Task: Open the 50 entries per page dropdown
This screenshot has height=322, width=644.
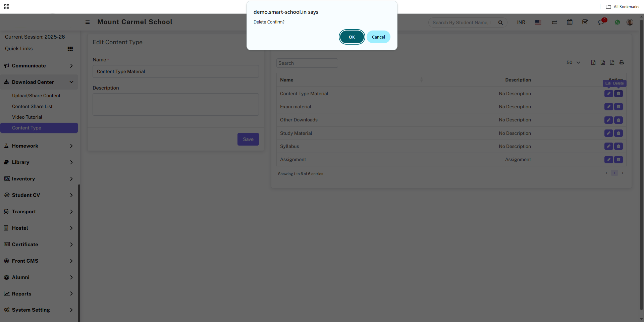Action: pos(573,63)
